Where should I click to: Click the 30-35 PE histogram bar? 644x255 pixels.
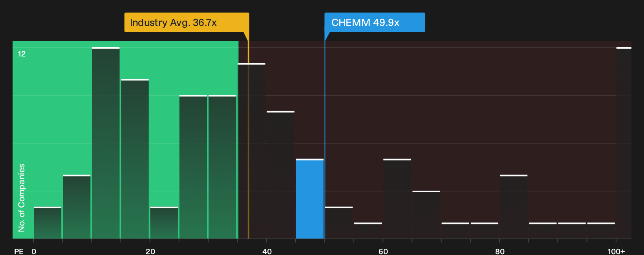pos(222,167)
